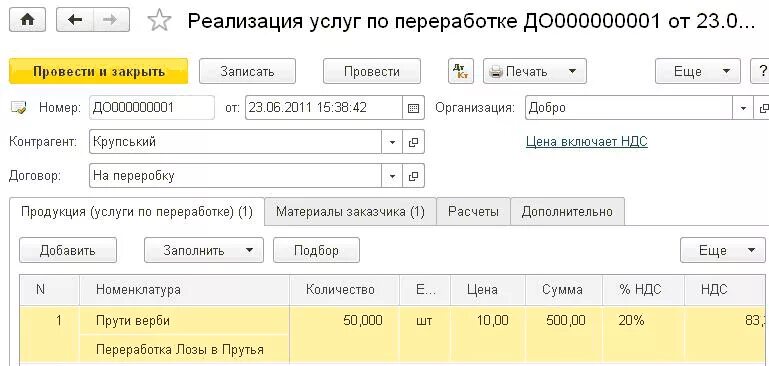Open item selection with Подбор

pyautogui.click(x=316, y=250)
